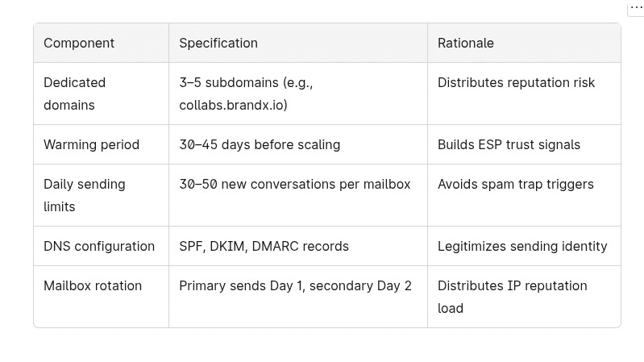Click the Primary sends Day 1 cell

[x=295, y=286]
